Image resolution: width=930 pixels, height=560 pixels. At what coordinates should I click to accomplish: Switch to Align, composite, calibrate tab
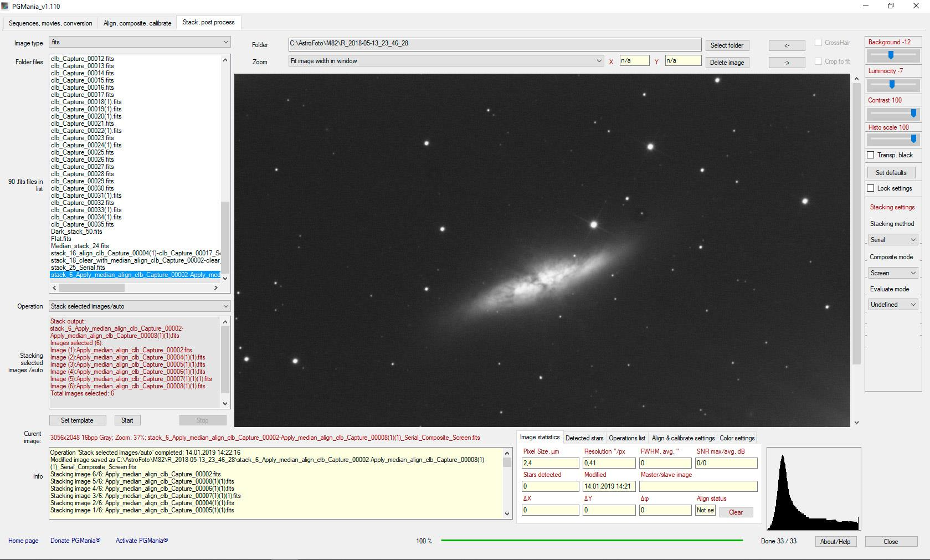click(x=137, y=23)
